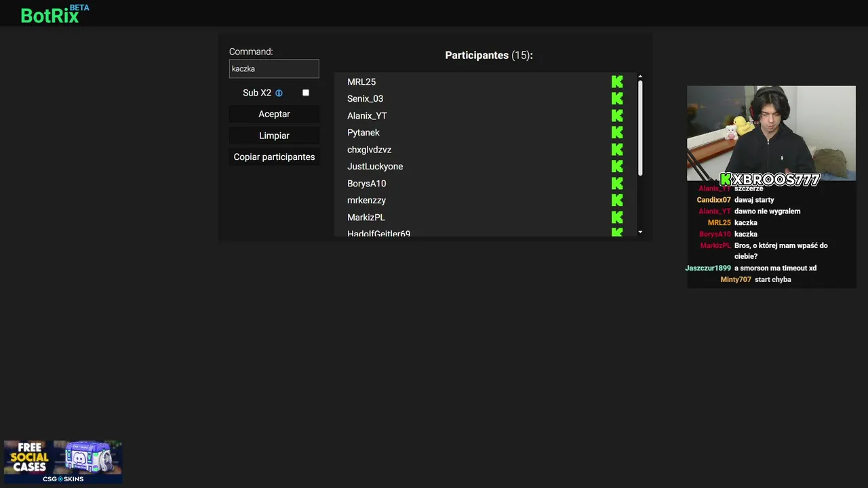Image resolution: width=868 pixels, height=488 pixels.
Task: Click scroll up arrow of participants list
Action: [640, 77]
